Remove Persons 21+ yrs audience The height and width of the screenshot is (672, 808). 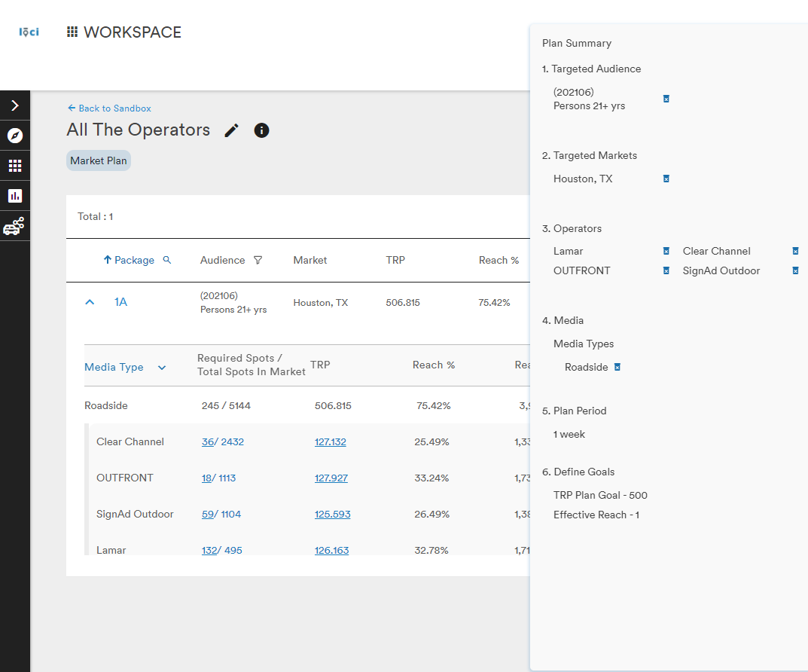pos(666,99)
